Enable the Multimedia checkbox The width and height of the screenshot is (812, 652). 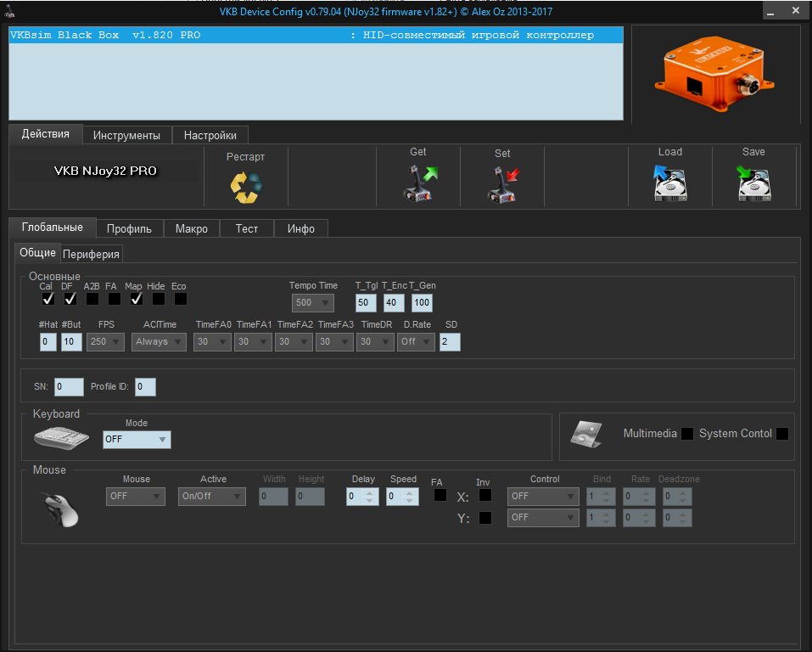click(687, 434)
